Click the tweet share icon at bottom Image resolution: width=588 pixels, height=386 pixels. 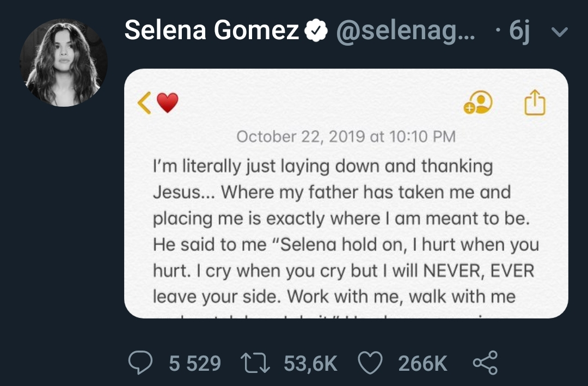point(485,363)
